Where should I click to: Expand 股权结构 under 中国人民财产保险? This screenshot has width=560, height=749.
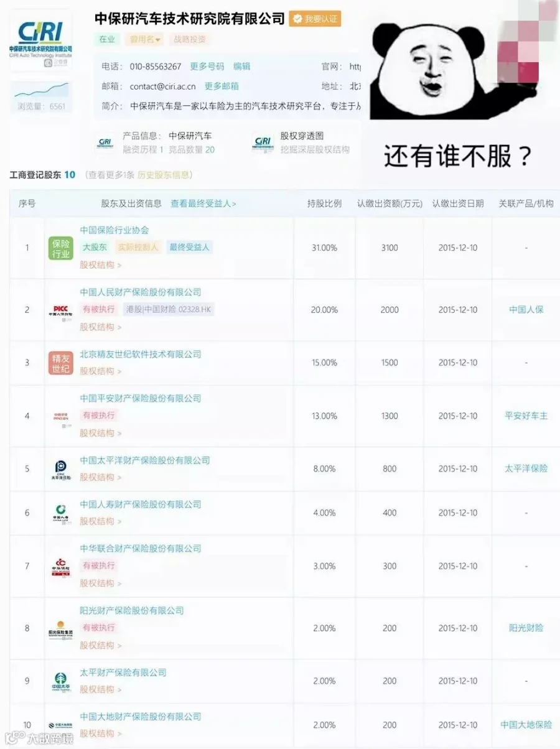[x=100, y=327]
